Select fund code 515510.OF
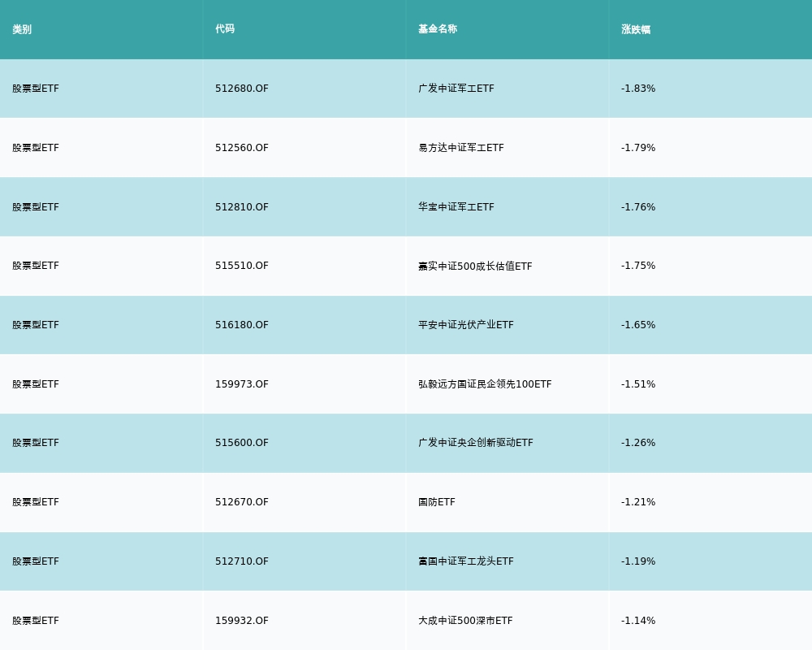Image resolution: width=812 pixels, height=650 pixels. (x=242, y=266)
